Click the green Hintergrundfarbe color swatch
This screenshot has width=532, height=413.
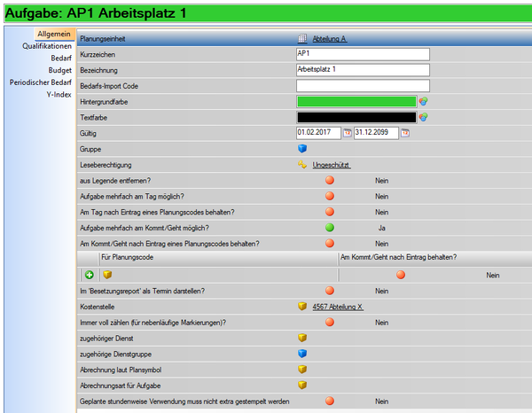[356, 102]
